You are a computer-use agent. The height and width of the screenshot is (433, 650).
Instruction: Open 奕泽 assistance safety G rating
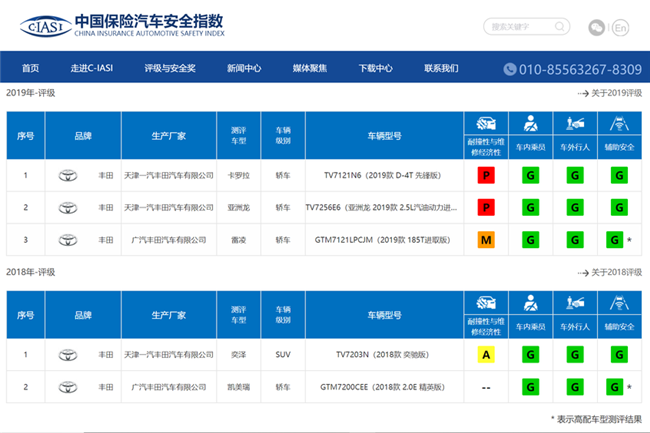[x=619, y=354]
